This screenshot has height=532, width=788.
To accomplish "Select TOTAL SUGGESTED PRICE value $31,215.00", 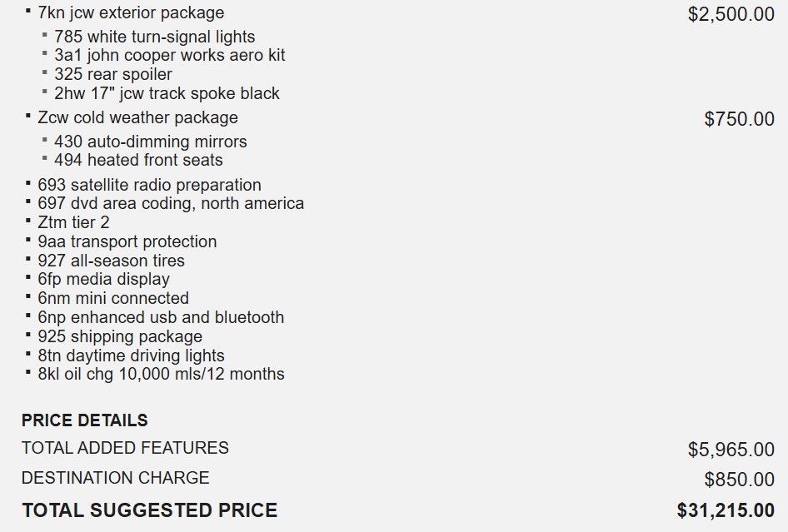I will click(x=726, y=510).
